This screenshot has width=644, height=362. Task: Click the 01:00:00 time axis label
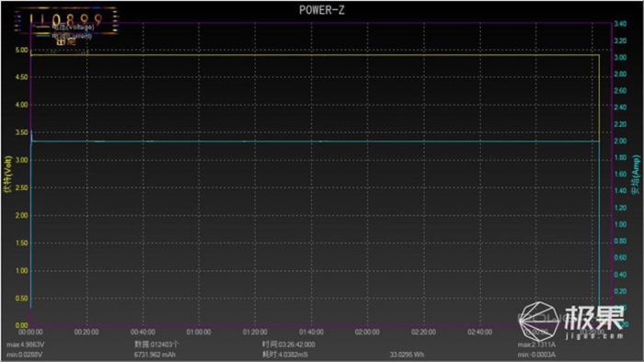coord(199,332)
